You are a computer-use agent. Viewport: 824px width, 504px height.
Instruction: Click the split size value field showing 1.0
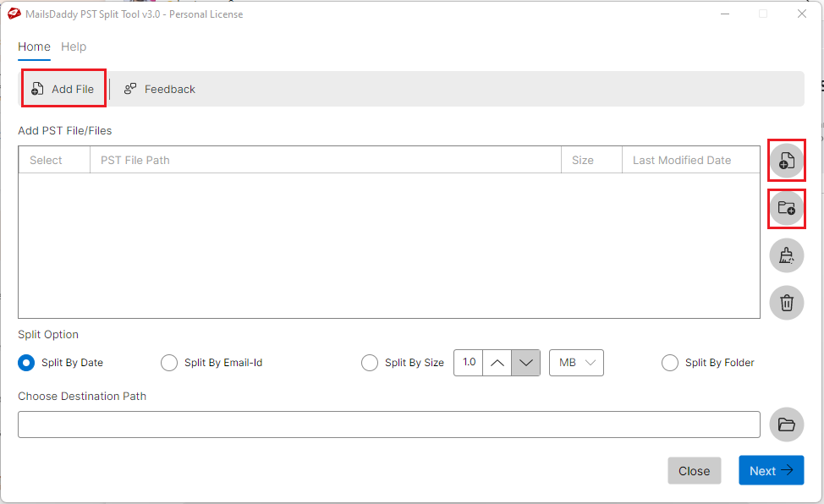coord(468,363)
